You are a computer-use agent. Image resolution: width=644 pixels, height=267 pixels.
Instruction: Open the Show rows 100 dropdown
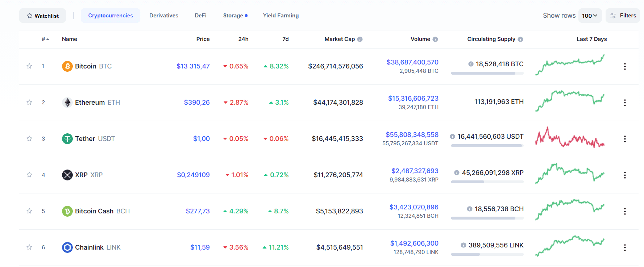[x=590, y=16]
